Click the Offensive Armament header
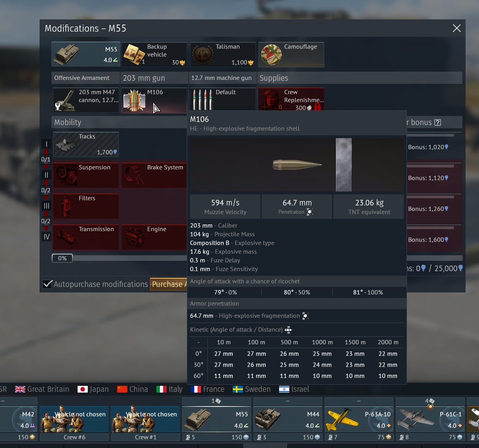The height and width of the screenshot is (448, 479). [x=86, y=78]
